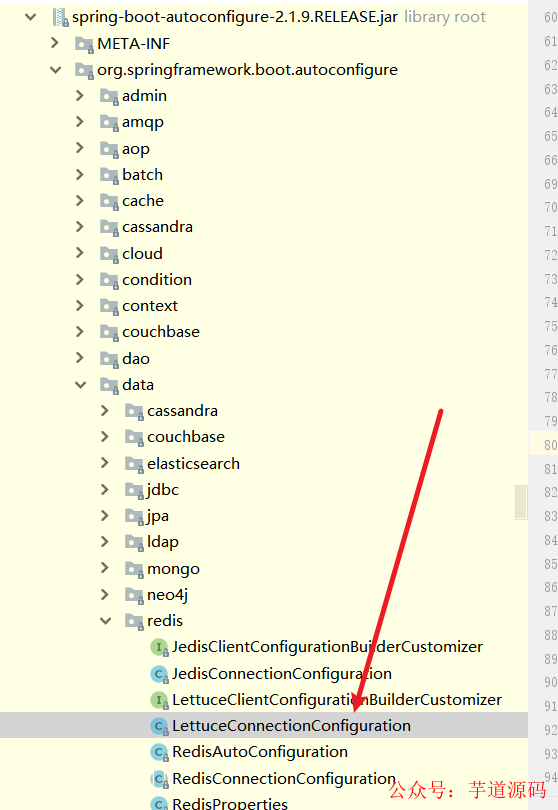Expand the admin package arrow
The image size is (558, 810).
tap(80, 96)
